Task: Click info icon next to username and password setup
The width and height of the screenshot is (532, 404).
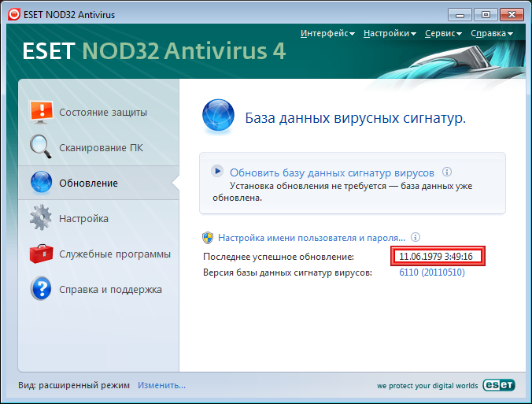Action: 416,237
